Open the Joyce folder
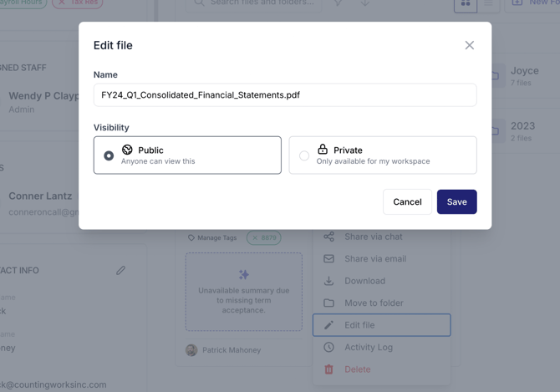Screen dimensions: 560x392 tap(524, 75)
